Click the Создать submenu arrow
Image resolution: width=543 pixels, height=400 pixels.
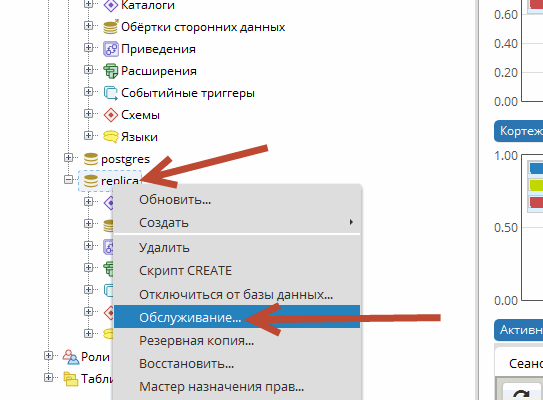pos(351,222)
